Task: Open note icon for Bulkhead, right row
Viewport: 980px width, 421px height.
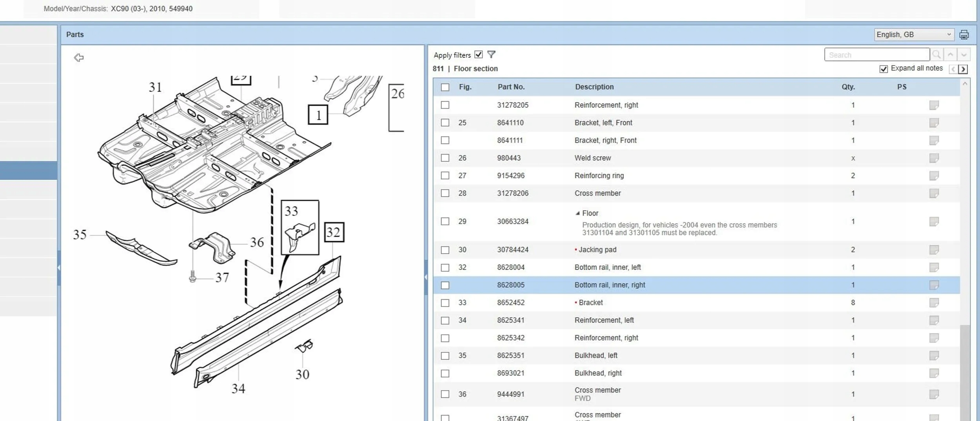Action: 934,373
